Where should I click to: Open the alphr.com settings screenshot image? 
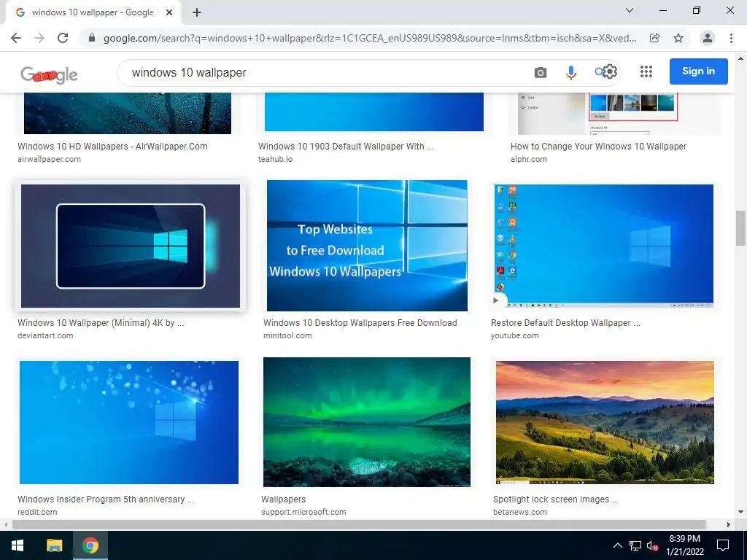(614, 114)
